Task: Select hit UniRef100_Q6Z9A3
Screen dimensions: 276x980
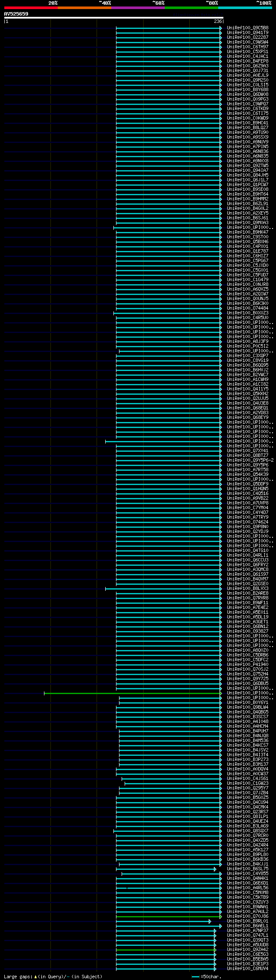Action: click(248, 66)
